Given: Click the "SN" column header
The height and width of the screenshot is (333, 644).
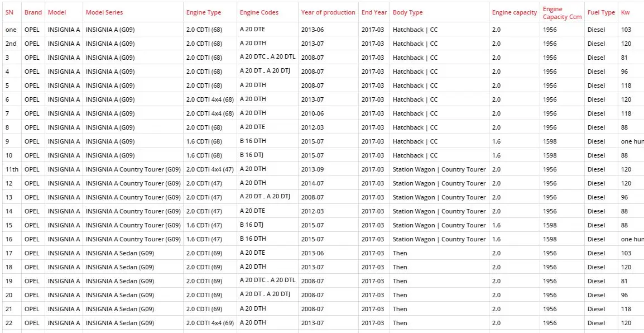Looking at the screenshot, I should click(x=9, y=12).
